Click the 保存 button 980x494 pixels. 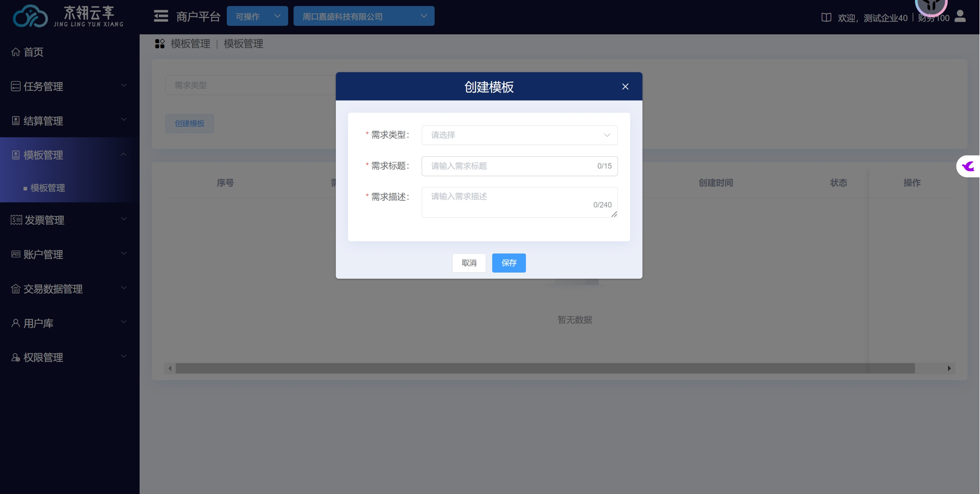(x=508, y=263)
